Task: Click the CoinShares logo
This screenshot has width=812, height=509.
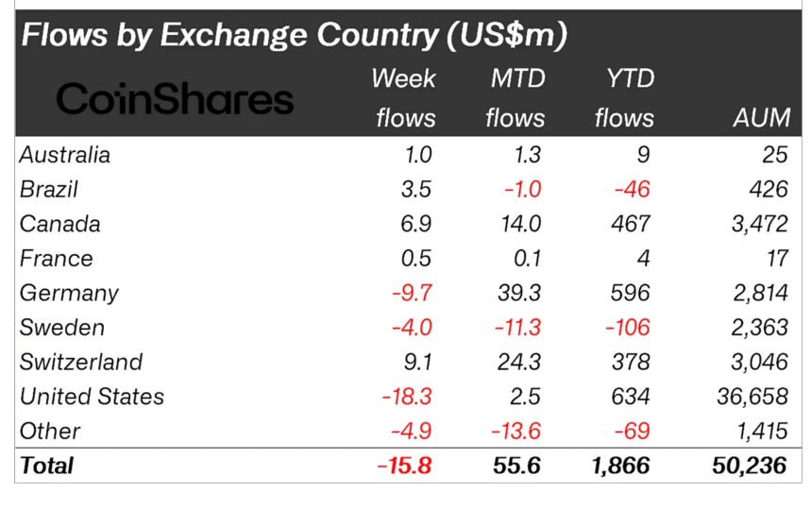Action: click(x=176, y=99)
